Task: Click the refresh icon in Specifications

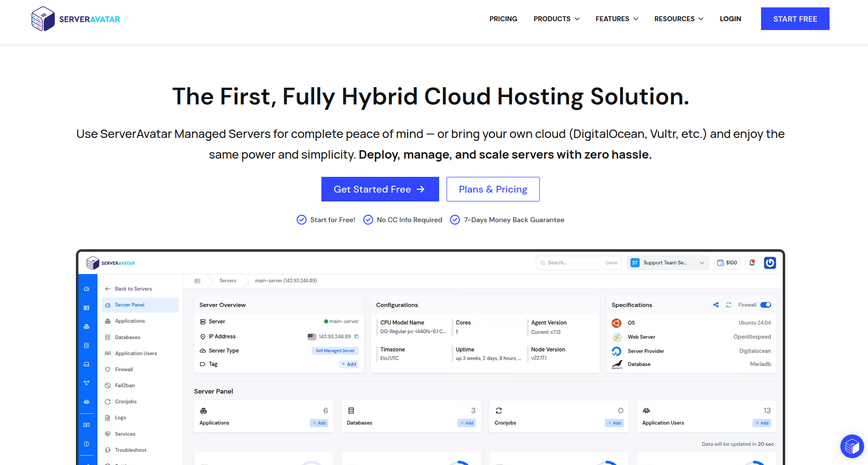Action: click(728, 305)
